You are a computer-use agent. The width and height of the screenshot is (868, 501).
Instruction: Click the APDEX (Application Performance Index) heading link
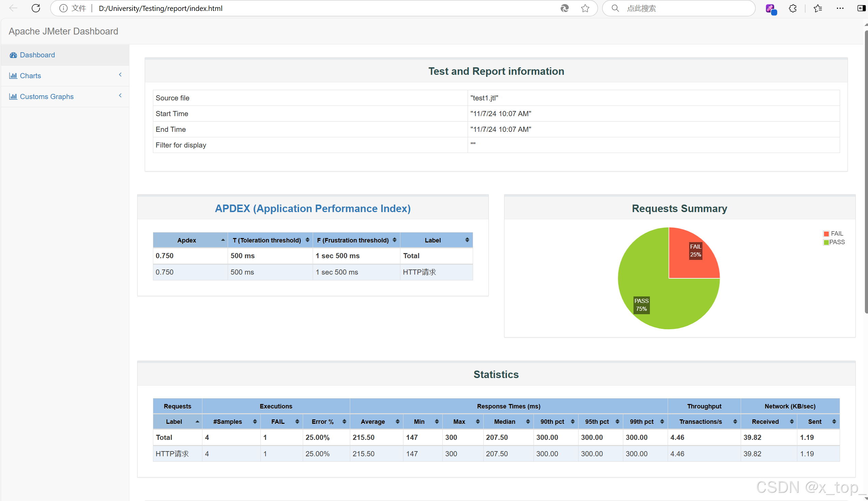[x=313, y=209]
